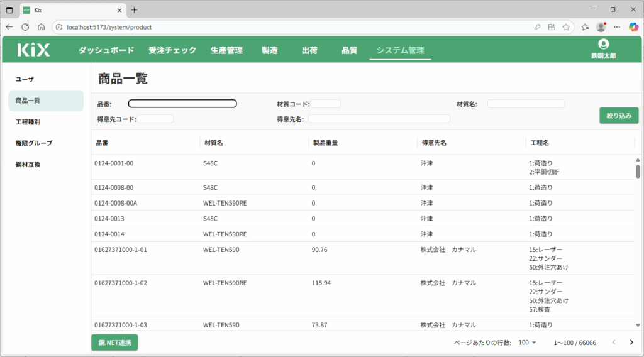644x357 pixels.
Task: Focus the 材質名 filter input
Action: (x=526, y=104)
